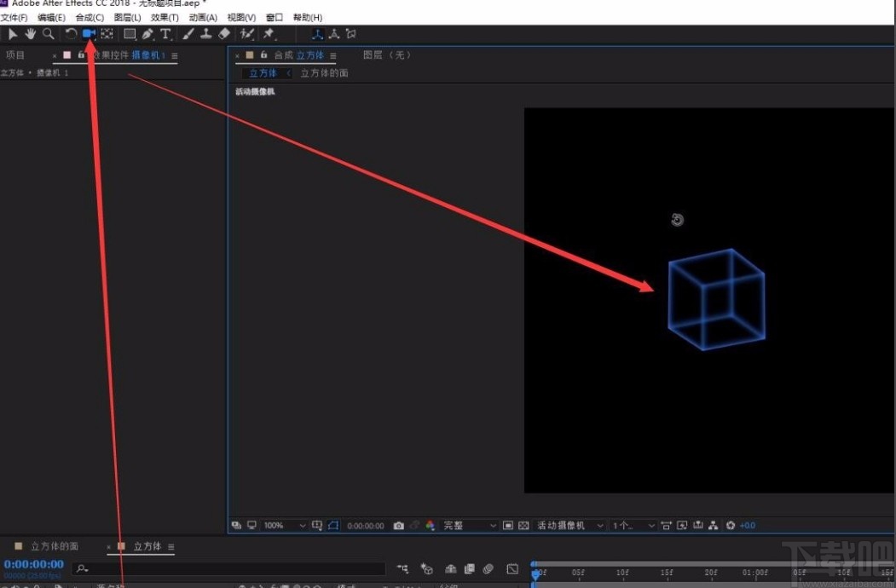The height and width of the screenshot is (588, 896).
Task: Select the Selection tool
Action: (13, 34)
